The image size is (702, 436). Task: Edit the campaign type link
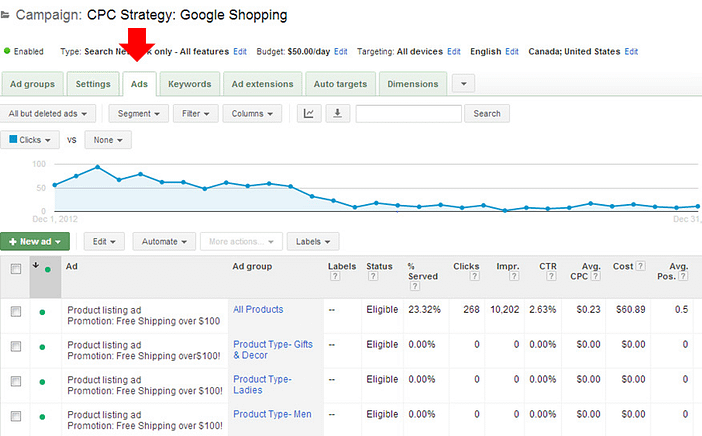pyautogui.click(x=240, y=51)
